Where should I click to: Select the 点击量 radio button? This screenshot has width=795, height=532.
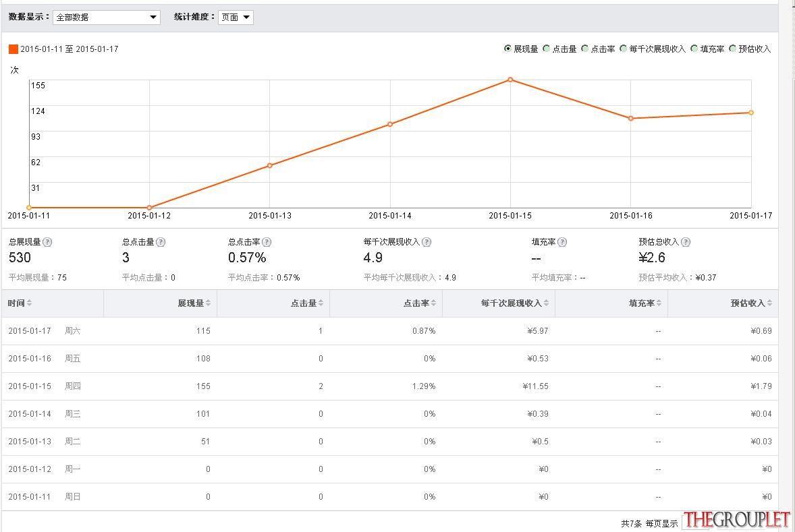coord(546,49)
